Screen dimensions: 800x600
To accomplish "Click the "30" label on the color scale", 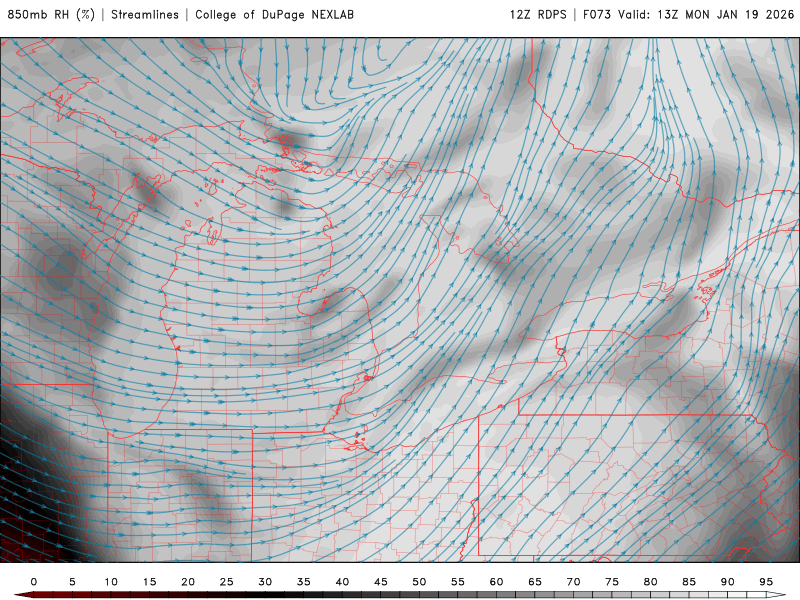I will click(265, 582).
